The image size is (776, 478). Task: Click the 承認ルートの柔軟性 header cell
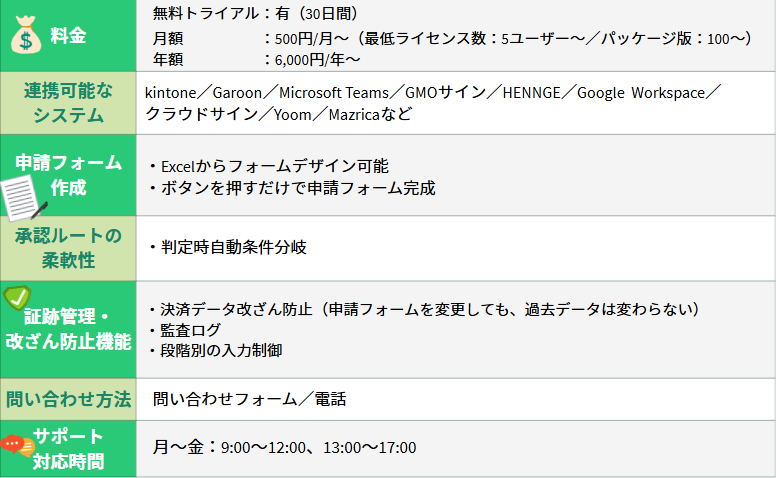[x=68, y=248]
